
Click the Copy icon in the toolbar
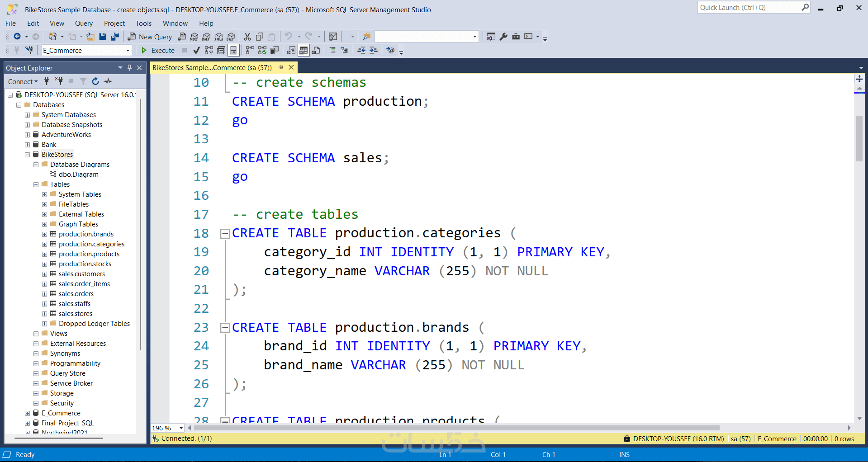(x=260, y=37)
